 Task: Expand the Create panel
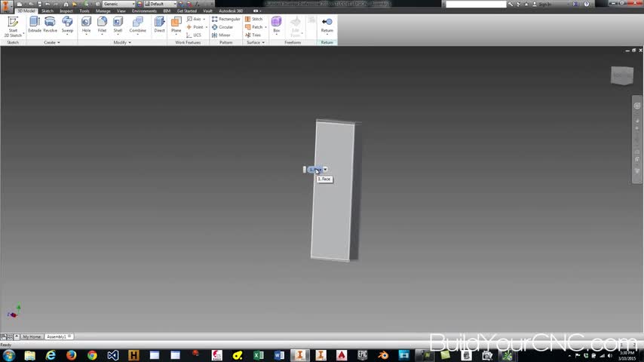[x=52, y=43]
